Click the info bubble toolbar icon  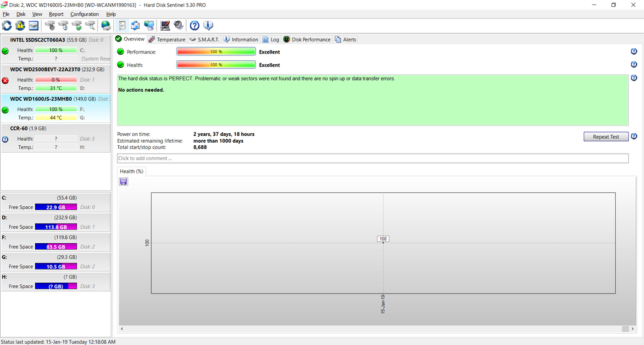pos(208,25)
